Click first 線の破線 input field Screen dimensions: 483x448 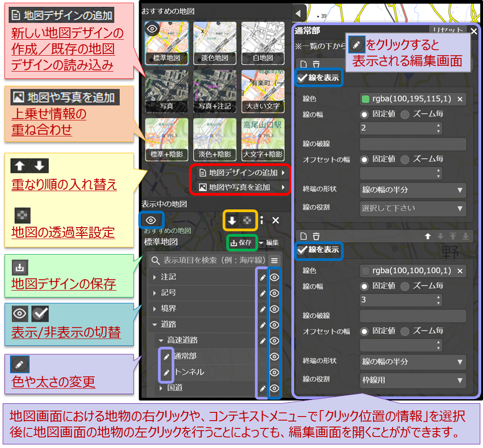(x=413, y=144)
